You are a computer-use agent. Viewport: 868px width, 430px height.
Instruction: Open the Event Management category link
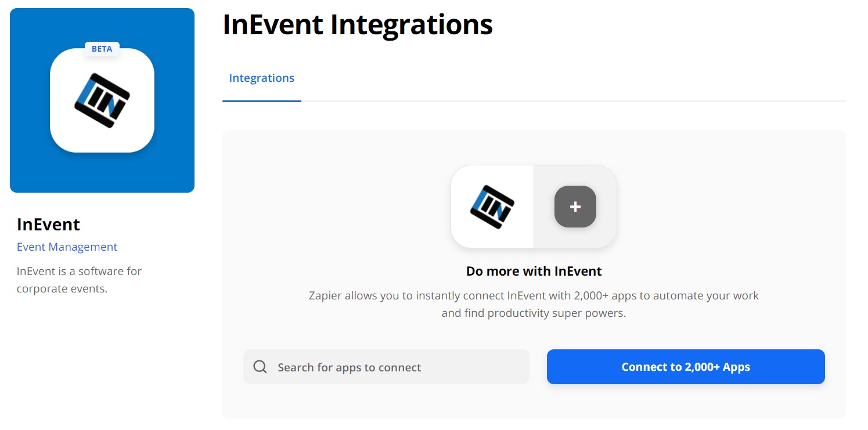pos(67,247)
